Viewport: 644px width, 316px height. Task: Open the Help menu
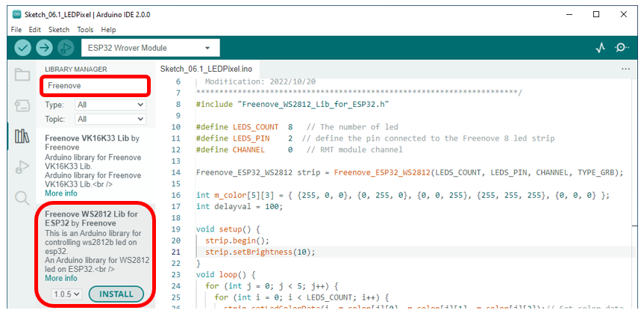108,30
